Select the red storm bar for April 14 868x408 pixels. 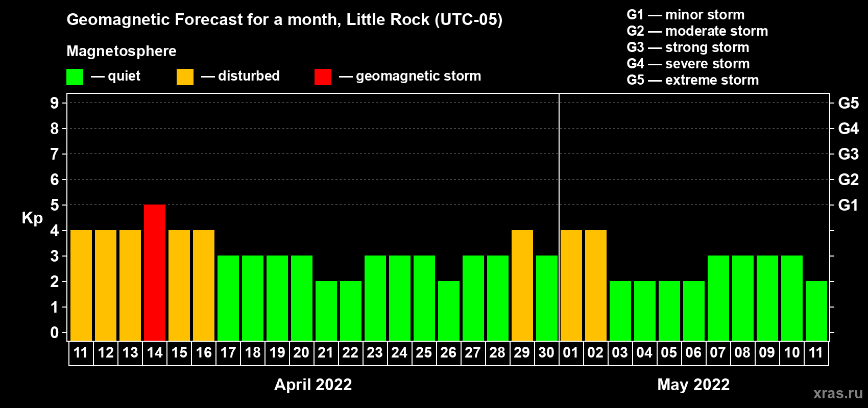[155, 272]
